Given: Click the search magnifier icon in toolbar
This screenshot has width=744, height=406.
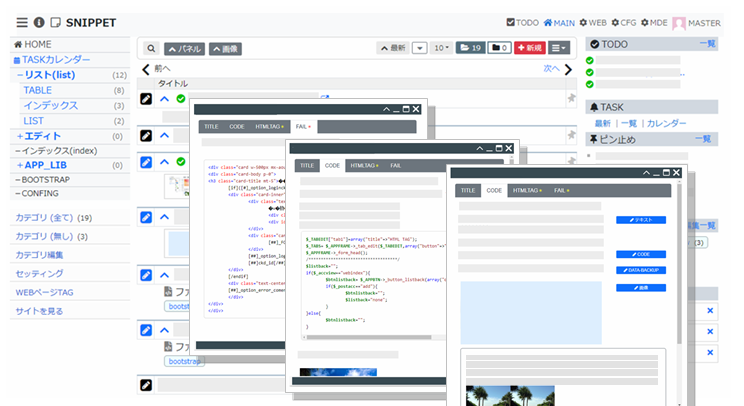Looking at the screenshot, I should (151, 48).
